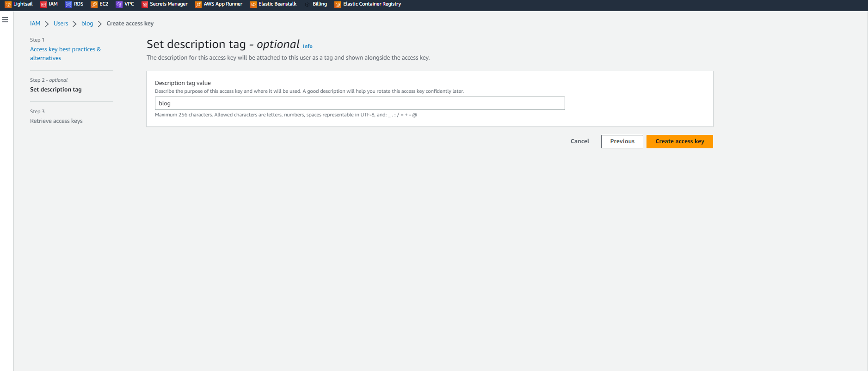
Task: Cancel the access key creation
Action: pyautogui.click(x=579, y=141)
